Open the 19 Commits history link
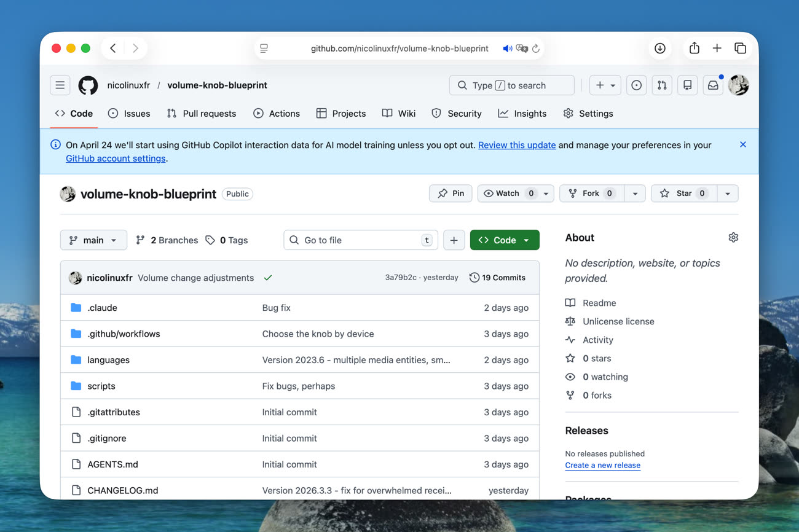The height and width of the screenshot is (532, 799). 497,278
